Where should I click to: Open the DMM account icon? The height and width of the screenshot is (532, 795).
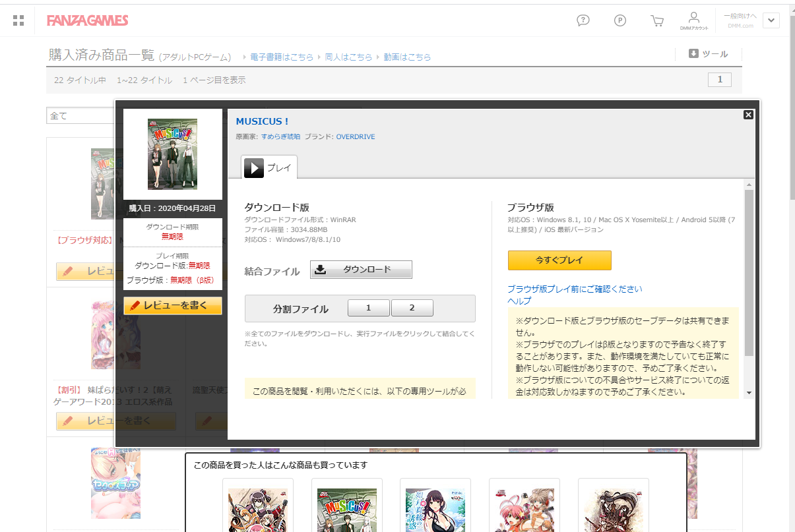tap(693, 20)
